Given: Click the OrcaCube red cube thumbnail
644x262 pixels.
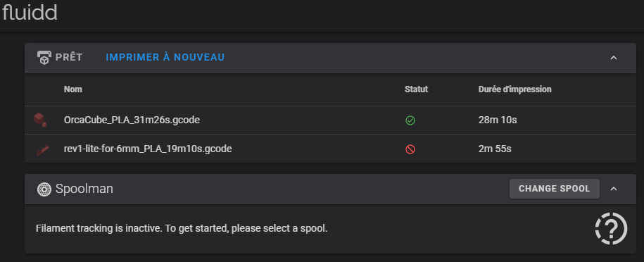Looking at the screenshot, I should pos(40,120).
